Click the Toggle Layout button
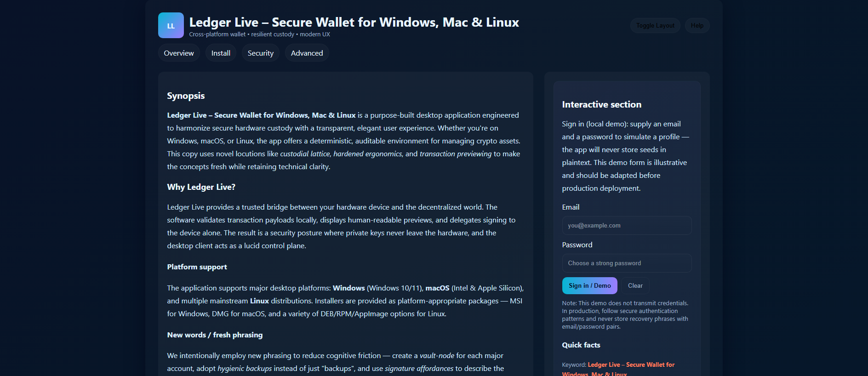Viewport: 868px width, 376px height. (655, 25)
